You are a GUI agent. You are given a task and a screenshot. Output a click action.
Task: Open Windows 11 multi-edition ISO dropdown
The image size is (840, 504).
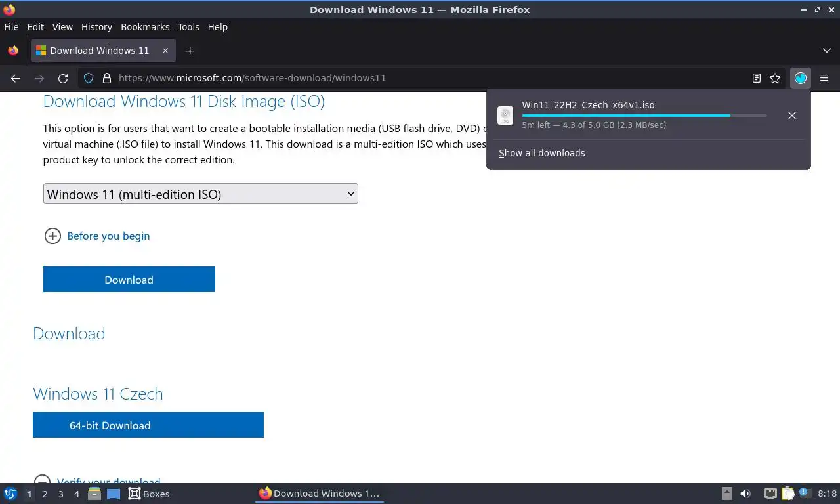tap(200, 194)
